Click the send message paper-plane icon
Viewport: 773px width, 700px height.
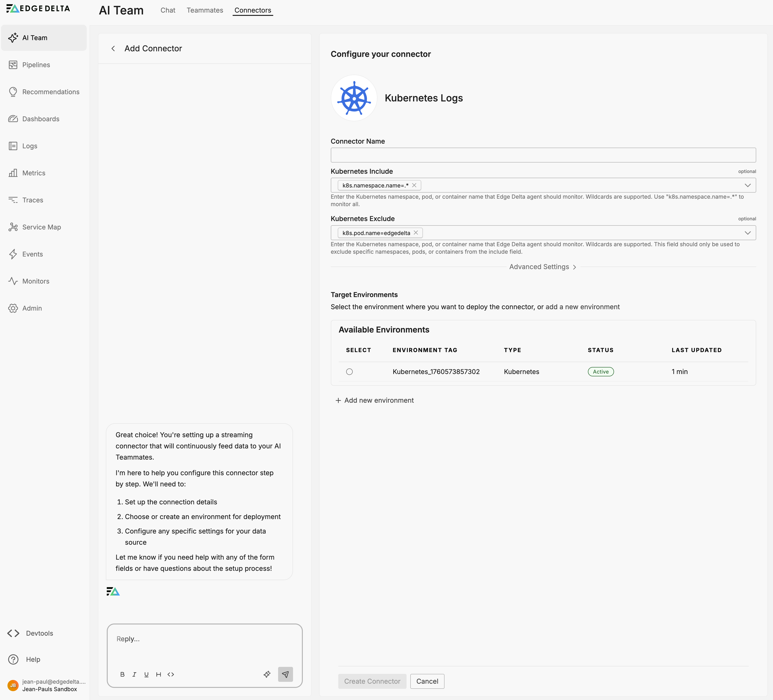pyautogui.click(x=285, y=674)
